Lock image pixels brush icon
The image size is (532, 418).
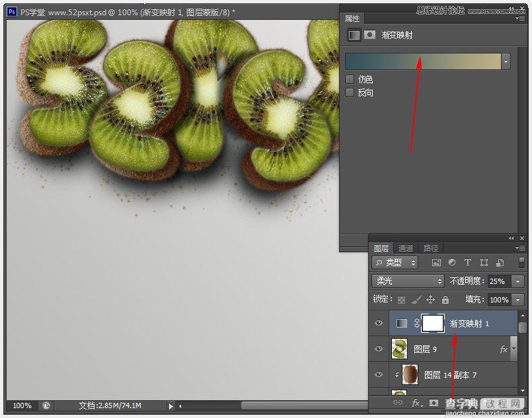(416, 299)
